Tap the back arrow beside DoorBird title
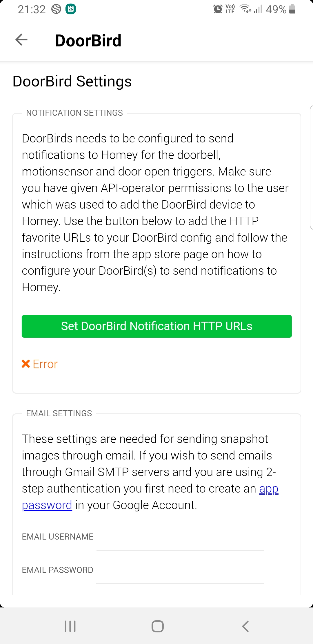 [21, 40]
